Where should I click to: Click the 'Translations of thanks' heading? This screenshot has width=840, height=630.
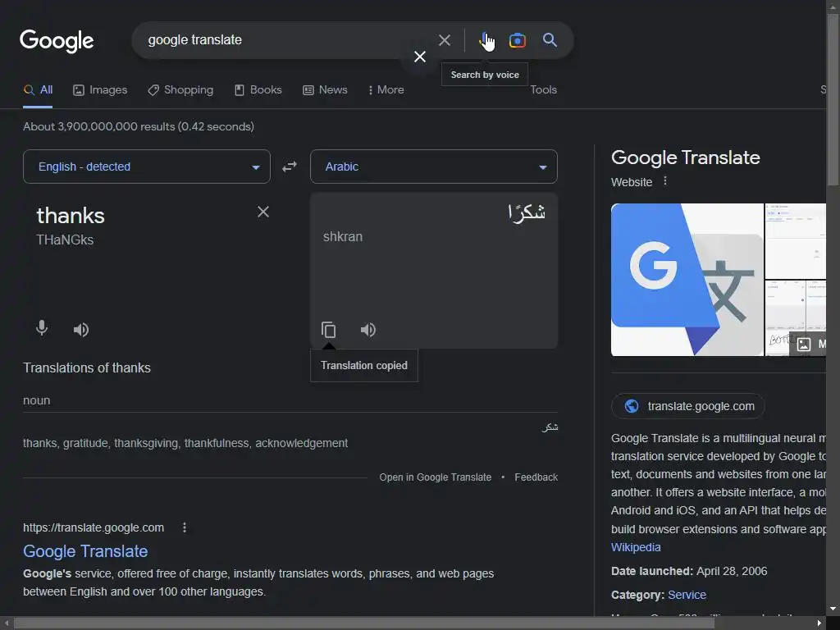tap(87, 368)
